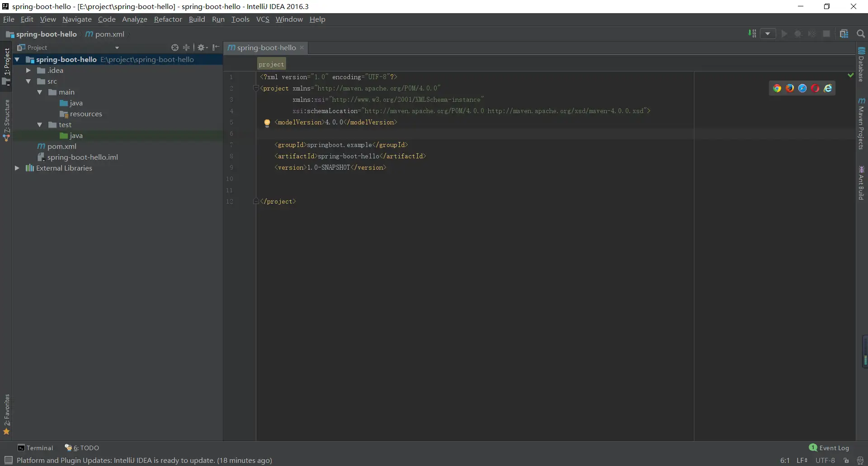Open the Terminal tool window
This screenshot has height=466, width=868.
pyautogui.click(x=35, y=448)
